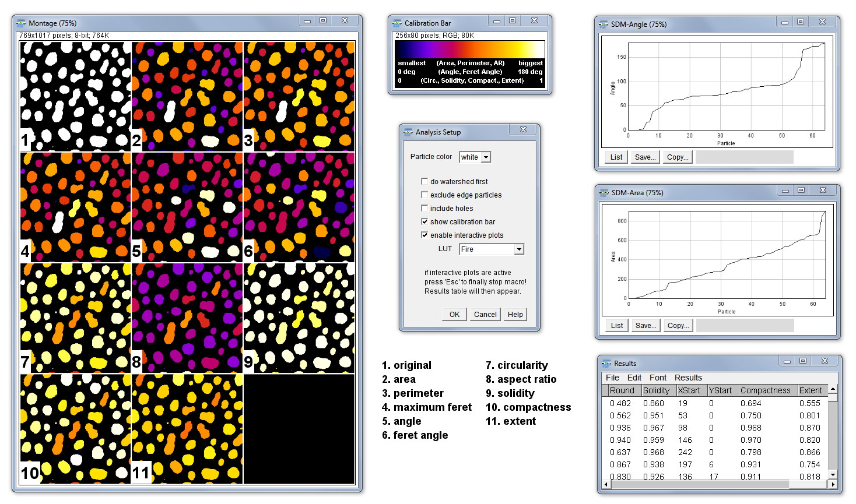The height and width of the screenshot is (504, 856).
Task: Select montage panel 11 extent map
Action: (x=187, y=429)
